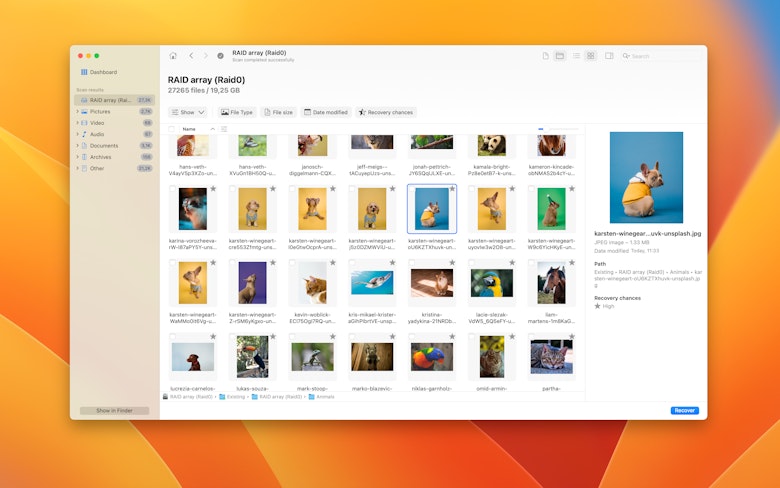Open the Documents category

click(114, 146)
